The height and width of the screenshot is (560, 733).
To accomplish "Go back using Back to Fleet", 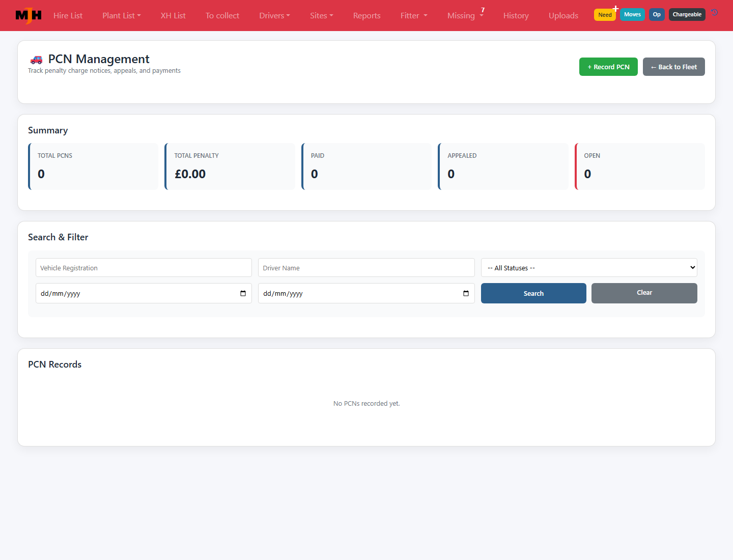I will click(674, 67).
